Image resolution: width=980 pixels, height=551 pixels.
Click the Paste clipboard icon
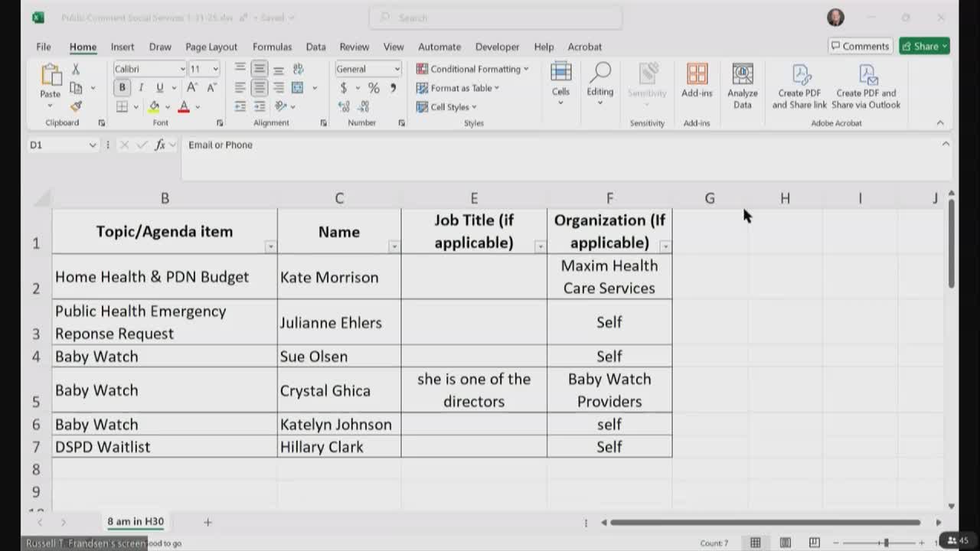tap(51, 76)
